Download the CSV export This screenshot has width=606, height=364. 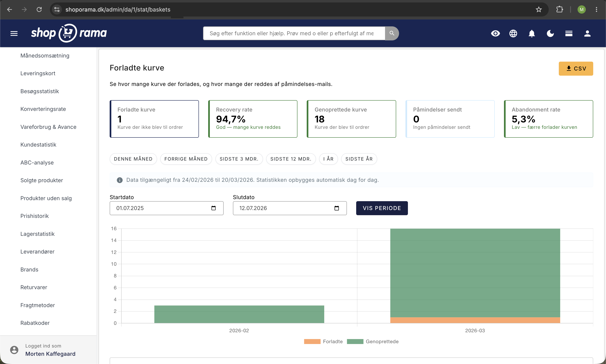pyautogui.click(x=575, y=68)
